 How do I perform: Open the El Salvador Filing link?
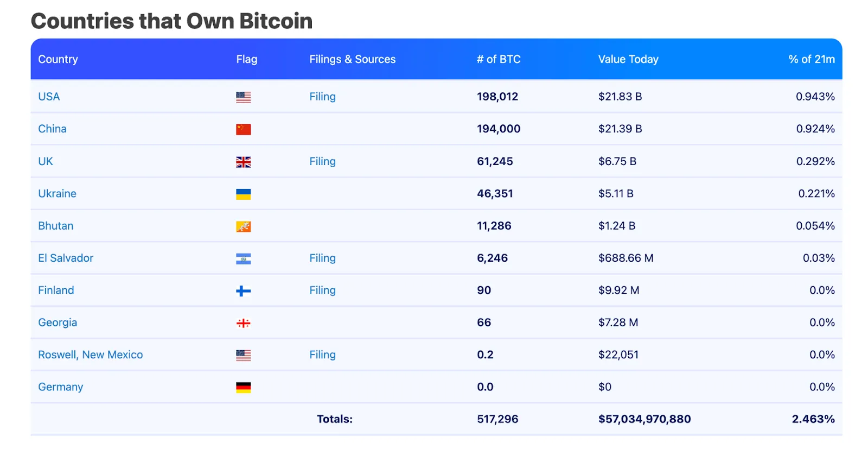pos(322,258)
